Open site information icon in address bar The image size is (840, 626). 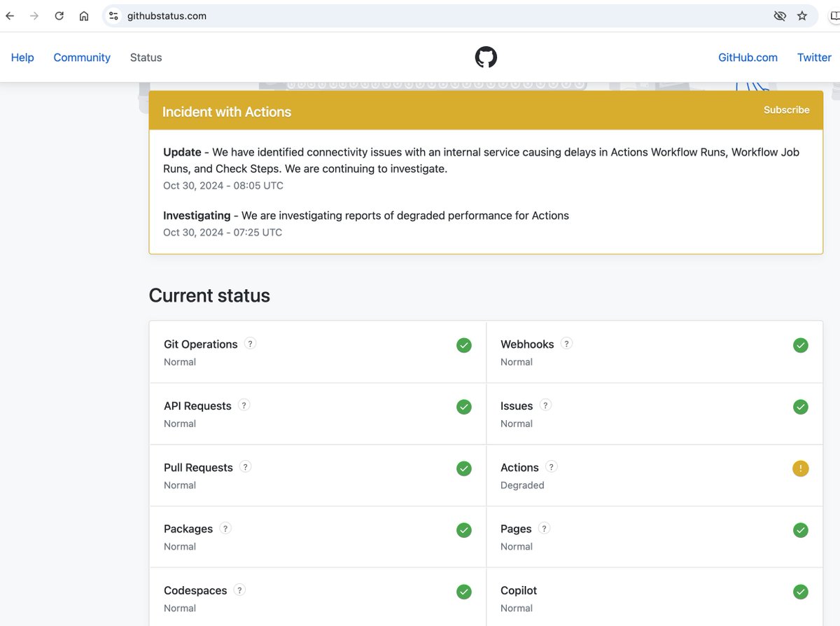pyautogui.click(x=113, y=15)
